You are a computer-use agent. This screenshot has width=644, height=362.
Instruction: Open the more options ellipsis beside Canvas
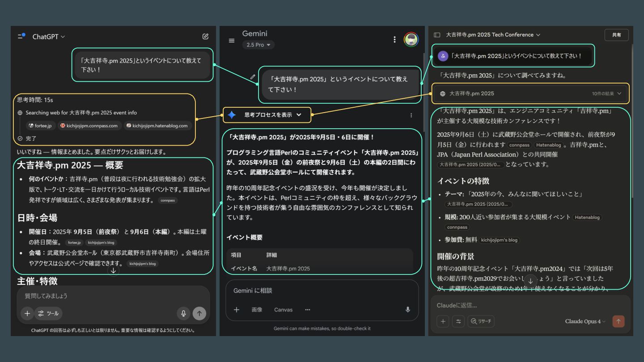[308, 310]
